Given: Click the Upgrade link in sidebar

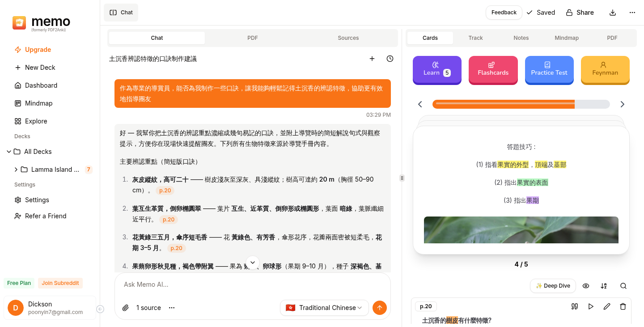Looking at the screenshot, I should coord(38,50).
